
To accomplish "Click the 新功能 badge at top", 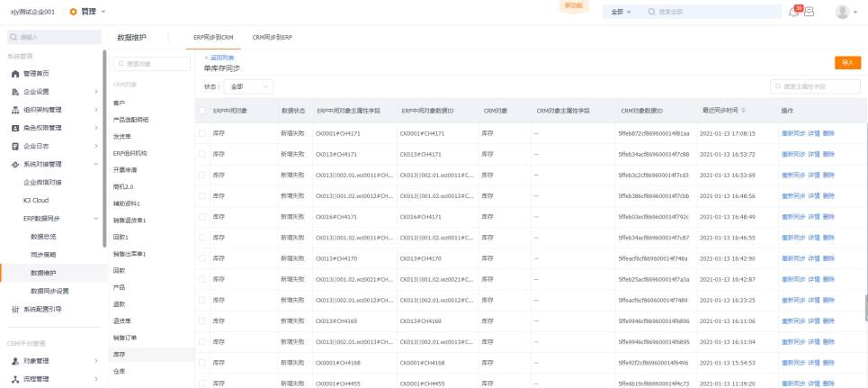I will click(x=573, y=5).
